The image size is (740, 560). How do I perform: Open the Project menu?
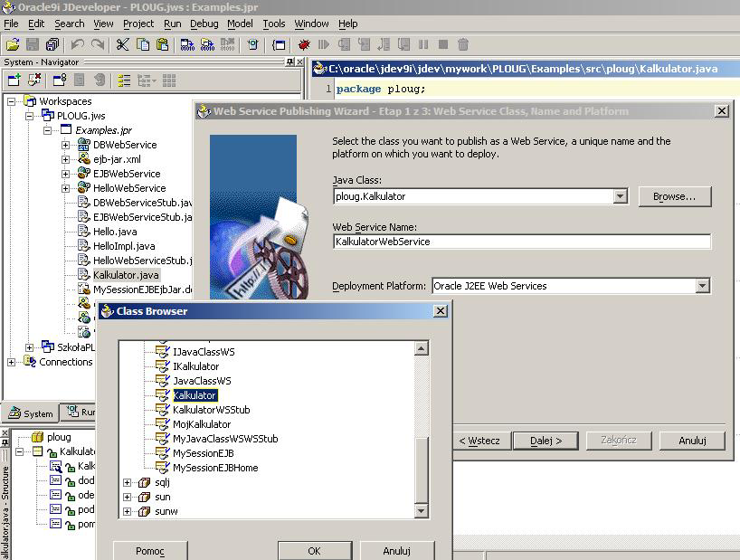pyautogui.click(x=138, y=24)
